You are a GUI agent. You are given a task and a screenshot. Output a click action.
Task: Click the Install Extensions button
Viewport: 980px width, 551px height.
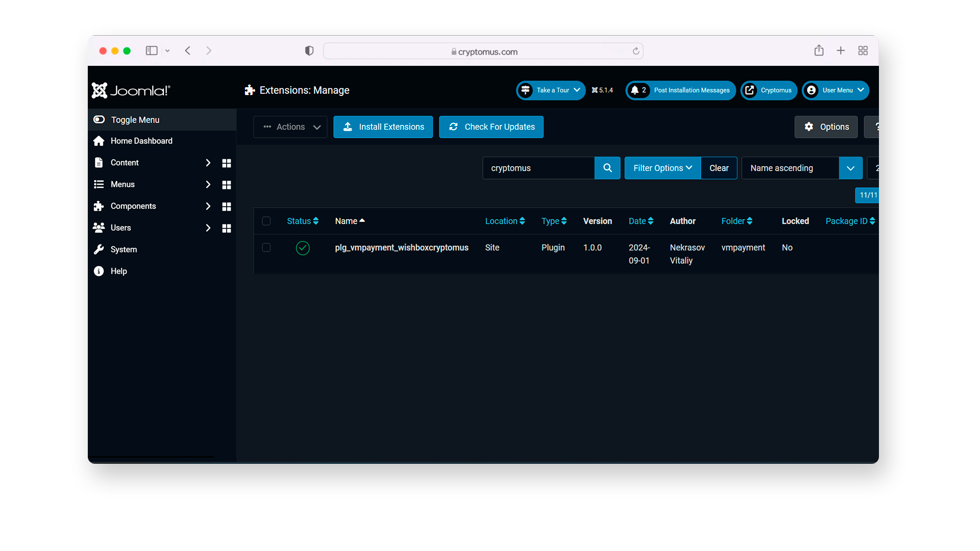[382, 127]
